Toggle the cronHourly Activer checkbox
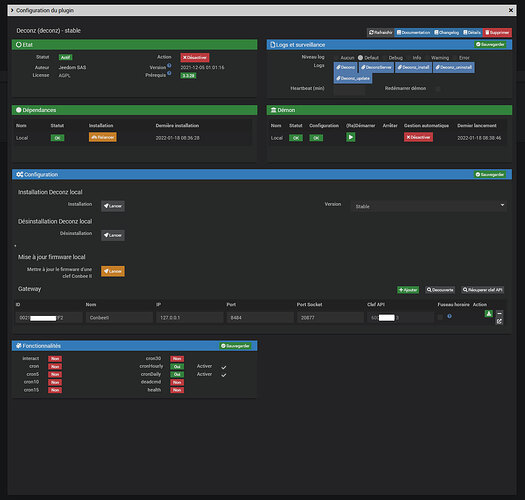This screenshot has width=525, height=500. coord(224,367)
